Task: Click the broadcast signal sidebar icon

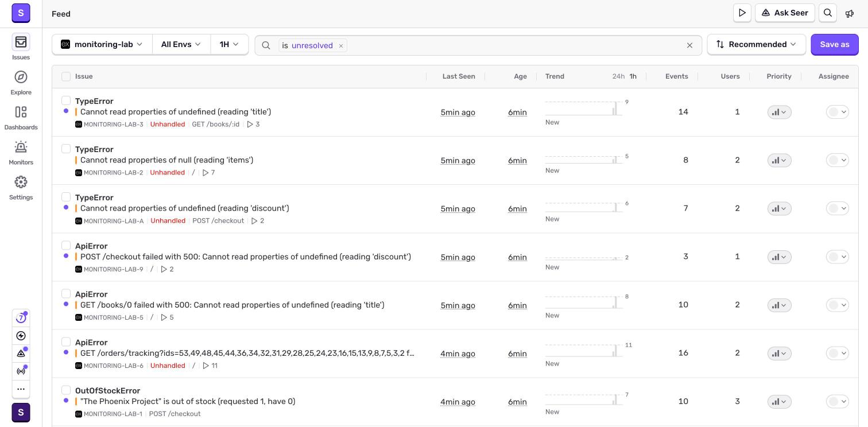Action: [21, 371]
